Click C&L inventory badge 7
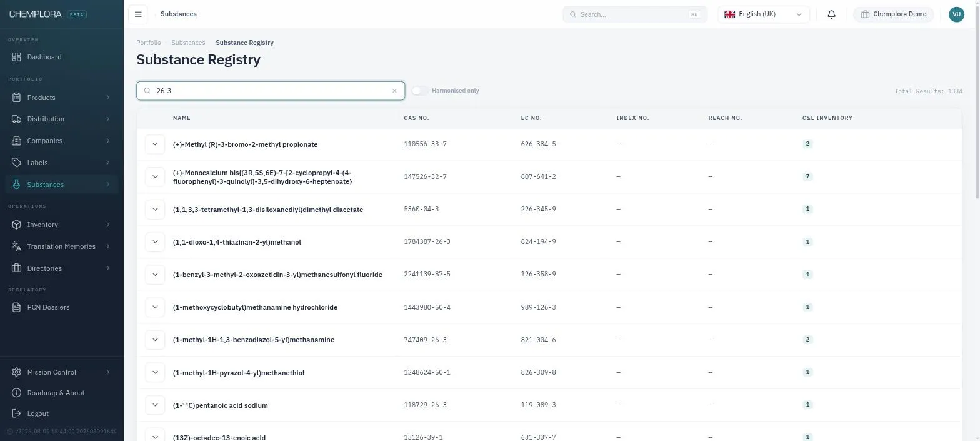 [807, 176]
